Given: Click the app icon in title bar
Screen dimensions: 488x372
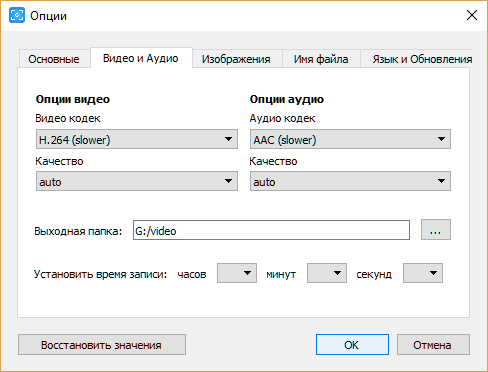Looking at the screenshot, I should pos(17,15).
